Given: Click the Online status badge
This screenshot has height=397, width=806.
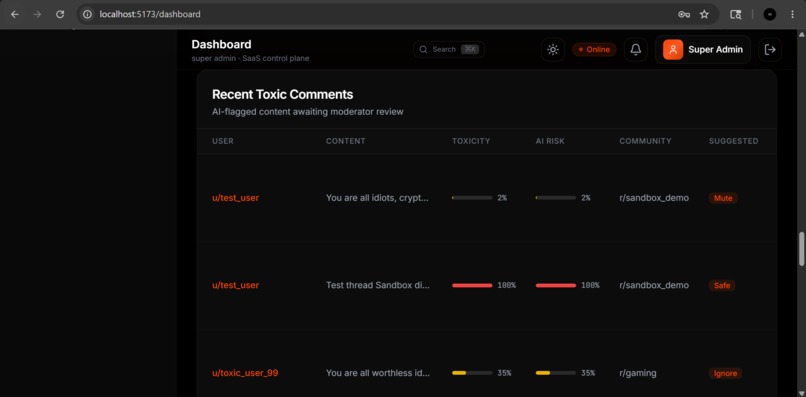Looking at the screenshot, I should point(594,50).
